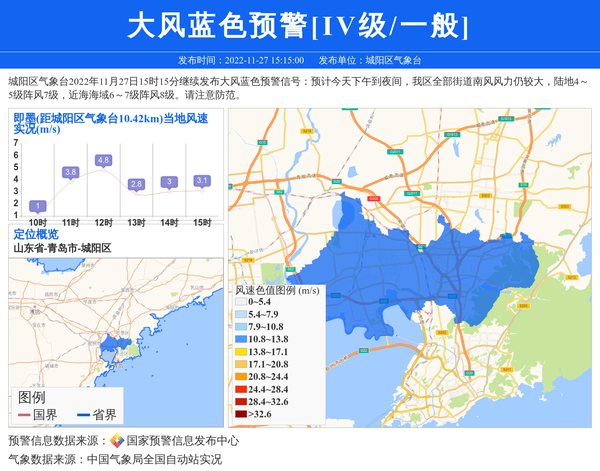Select the 13.8~17.1 yellow legend swatch

[241, 352]
